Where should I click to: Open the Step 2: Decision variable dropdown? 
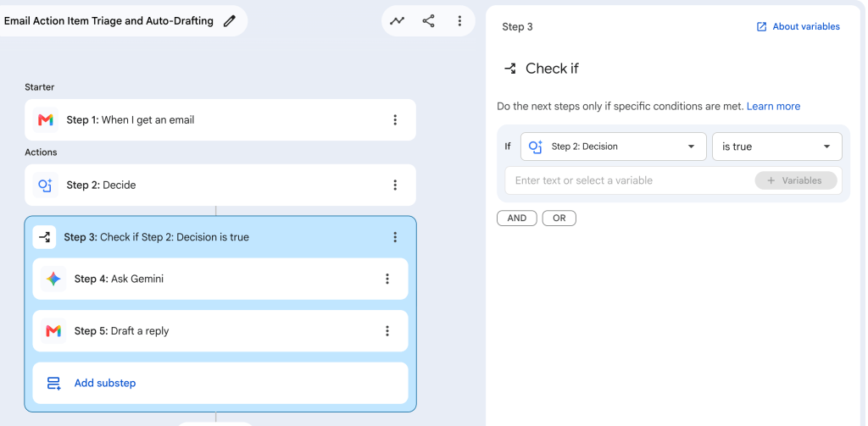(x=614, y=147)
